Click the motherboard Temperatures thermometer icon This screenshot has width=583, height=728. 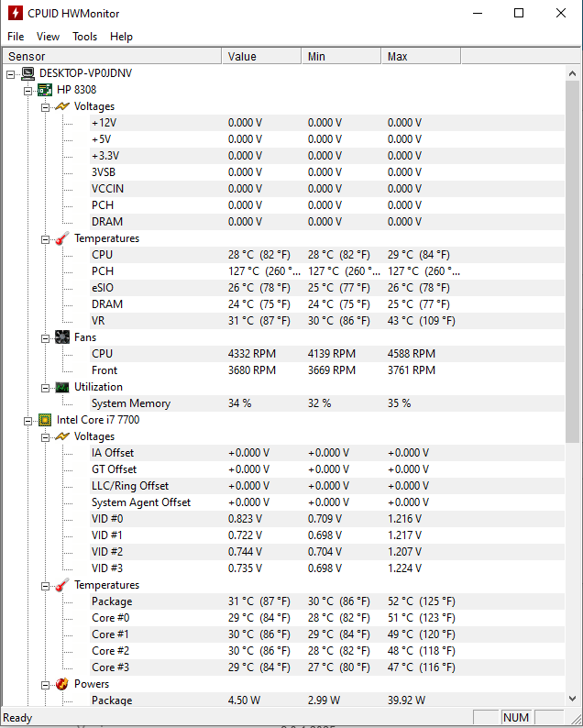click(x=61, y=238)
